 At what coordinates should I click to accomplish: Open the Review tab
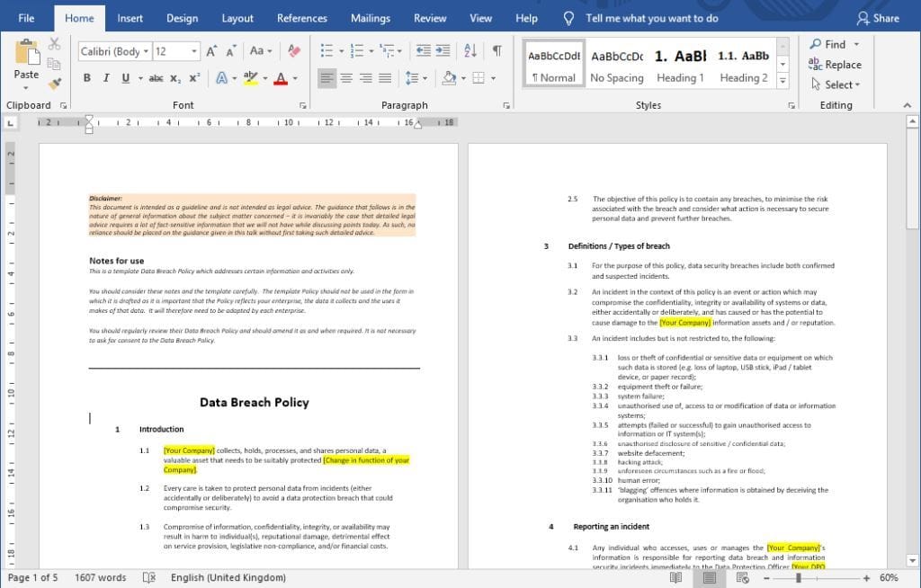pyautogui.click(x=430, y=17)
